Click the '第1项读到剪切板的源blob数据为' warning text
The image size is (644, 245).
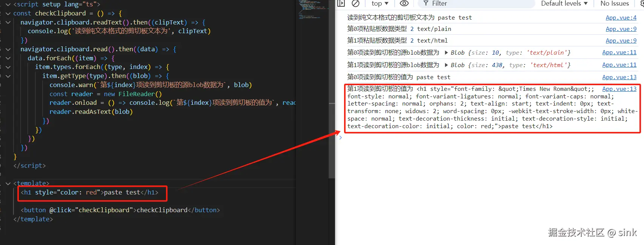(393, 65)
